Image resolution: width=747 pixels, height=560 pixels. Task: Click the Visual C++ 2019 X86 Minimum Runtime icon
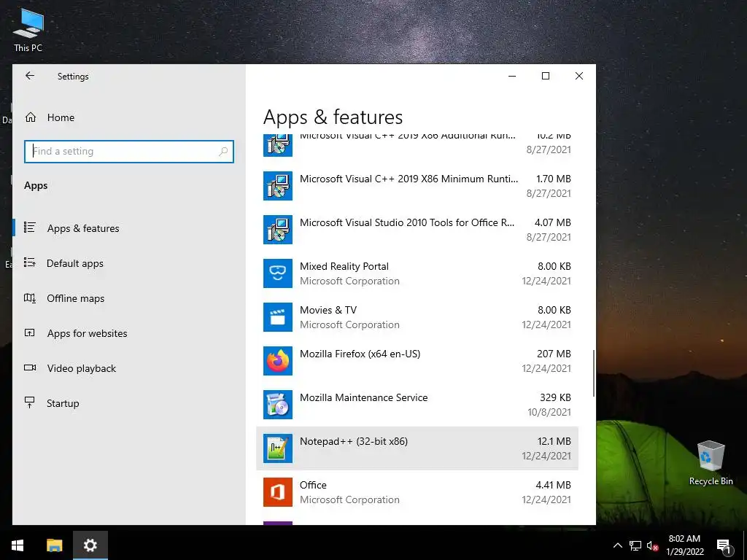(x=278, y=186)
